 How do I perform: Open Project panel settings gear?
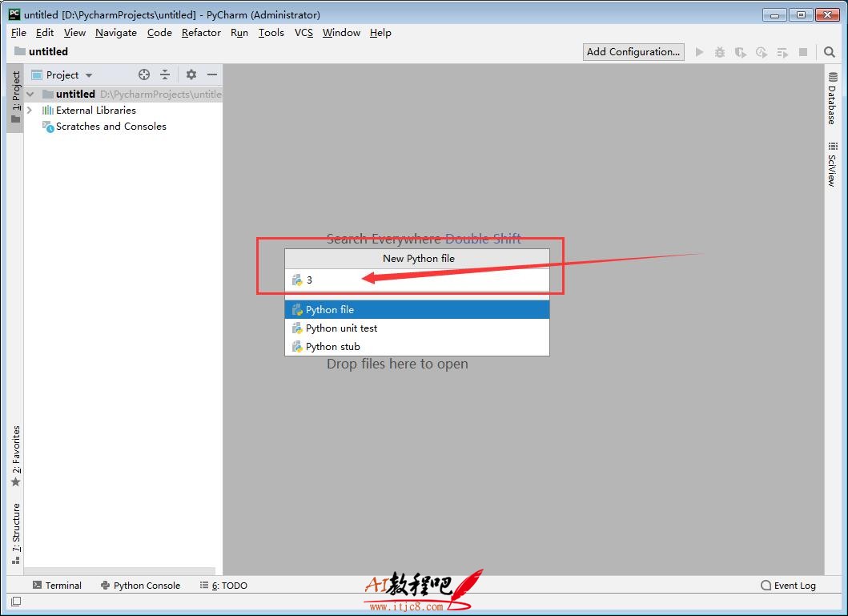(x=191, y=74)
